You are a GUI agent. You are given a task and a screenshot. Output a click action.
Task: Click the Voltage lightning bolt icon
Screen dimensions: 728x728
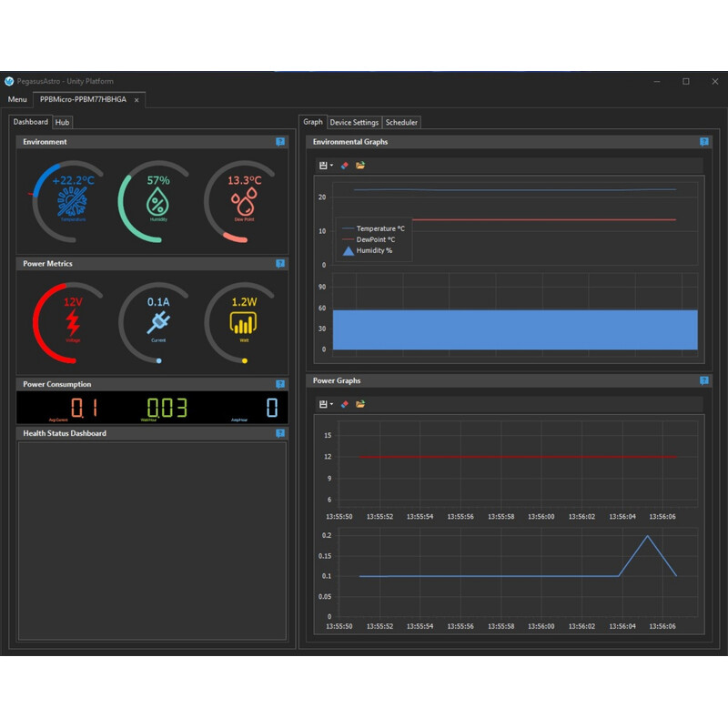73,323
